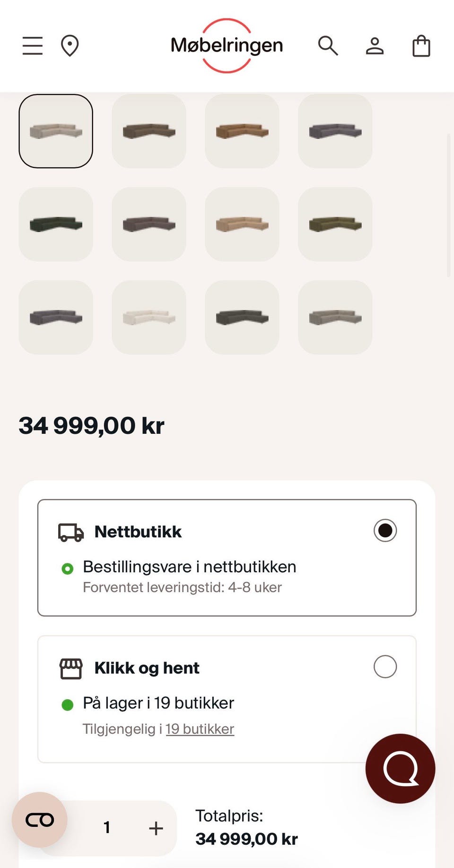
Task: Choose the white cream sofa color swatch
Action: [149, 317]
